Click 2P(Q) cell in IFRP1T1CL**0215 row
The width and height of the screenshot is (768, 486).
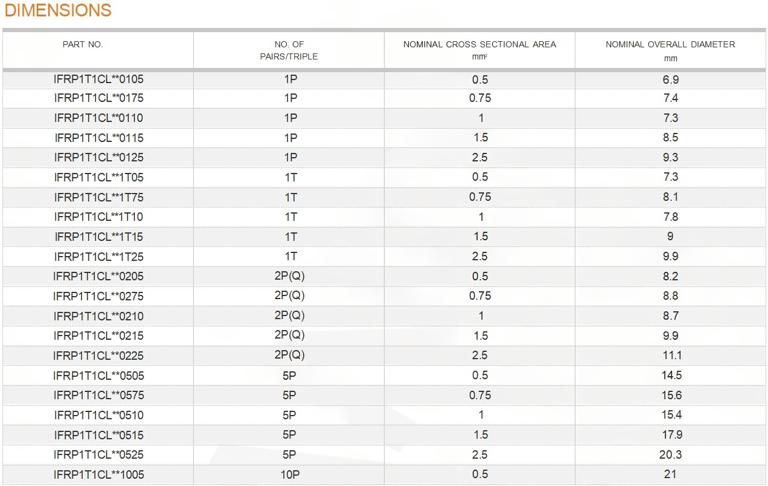[289, 336]
